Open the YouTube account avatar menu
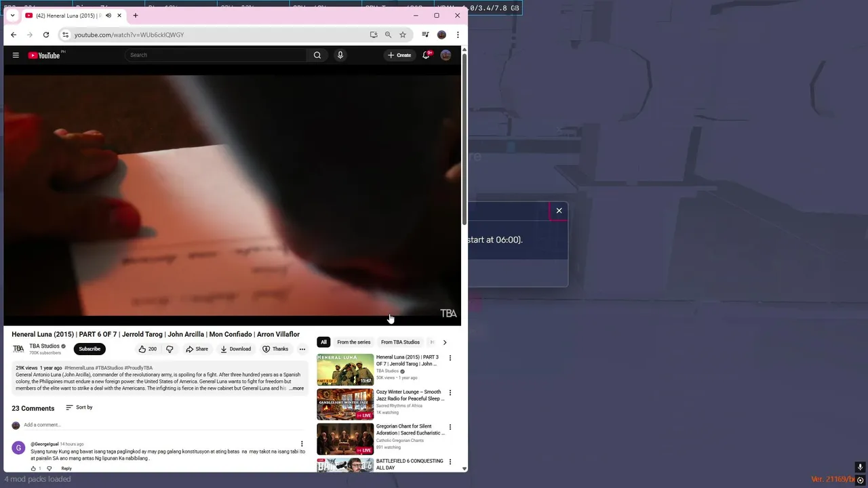This screenshot has height=488, width=868. pos(446,55)
